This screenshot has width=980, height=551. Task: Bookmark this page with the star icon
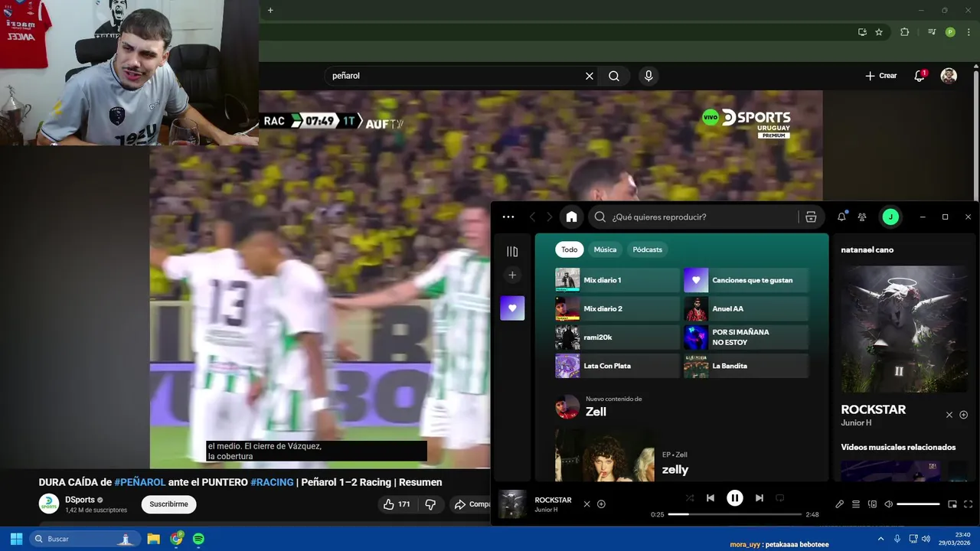pyautogui.click(x=879, y=32)
